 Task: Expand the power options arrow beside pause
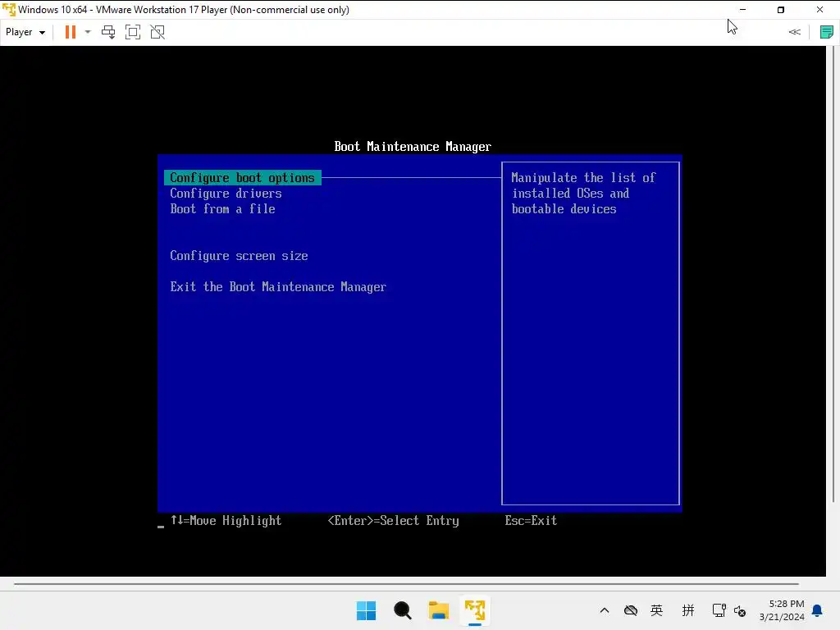click(x=88, y=32)
